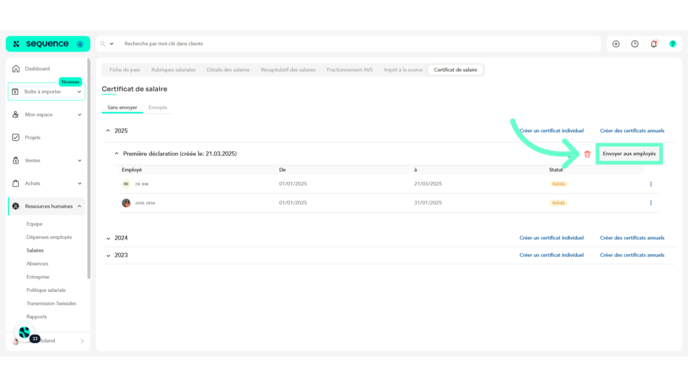This screenshot has height=387, width=688.
Task: Open the three-dot menu for one one
Action: pos(651,203)
